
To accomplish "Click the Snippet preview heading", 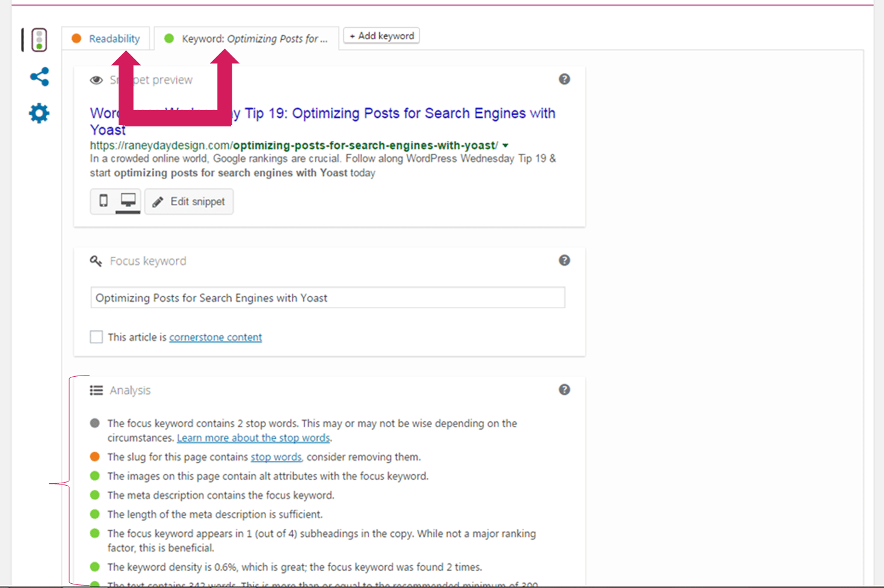I will point(151,80).
